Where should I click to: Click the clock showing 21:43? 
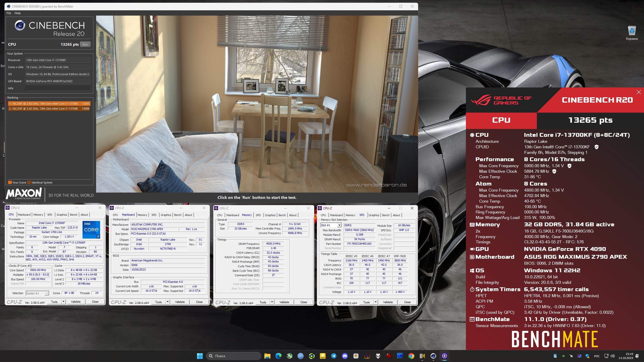click(629, 354)
